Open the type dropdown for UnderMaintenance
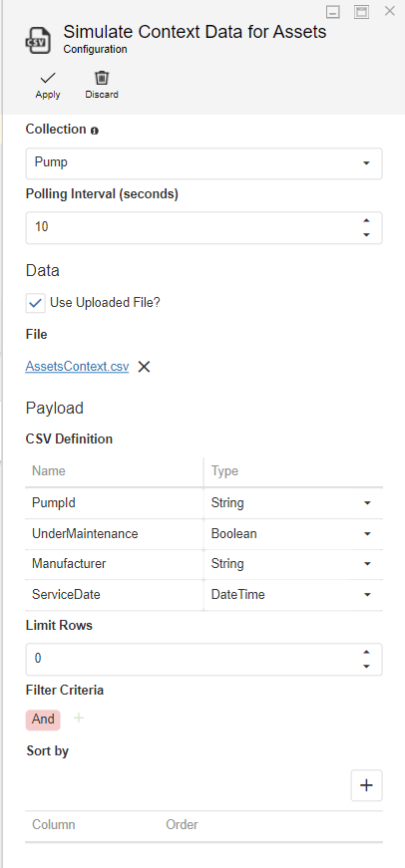 point(291,534)
